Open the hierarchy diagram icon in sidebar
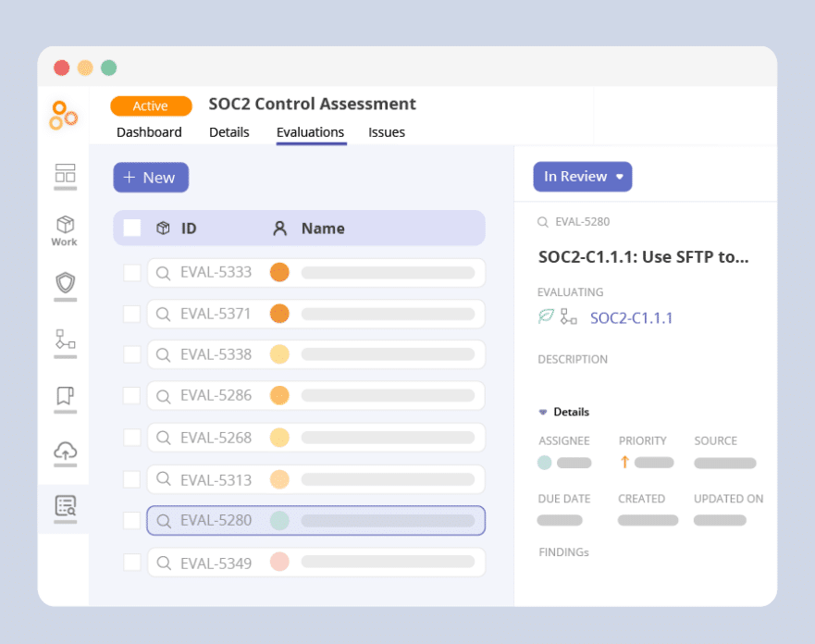 tap(65, 340)
